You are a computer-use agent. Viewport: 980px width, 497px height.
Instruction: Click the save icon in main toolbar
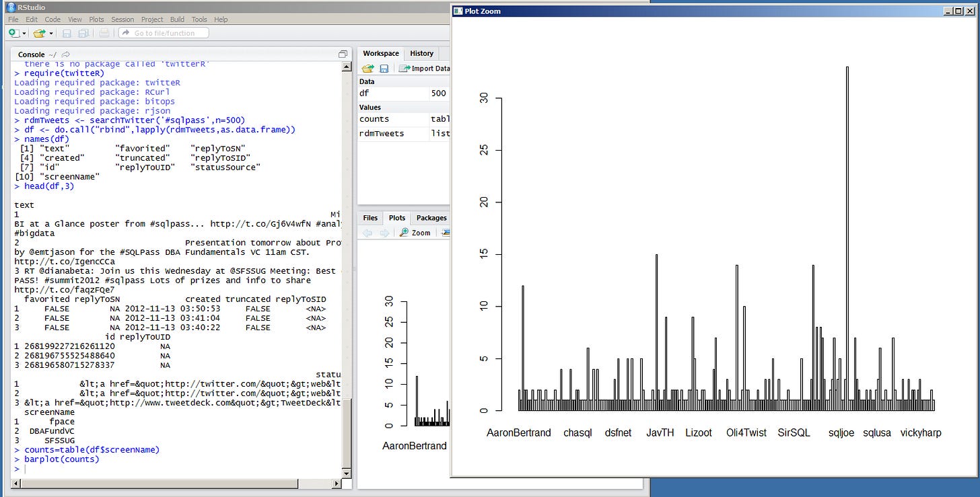tap(67, 33)
